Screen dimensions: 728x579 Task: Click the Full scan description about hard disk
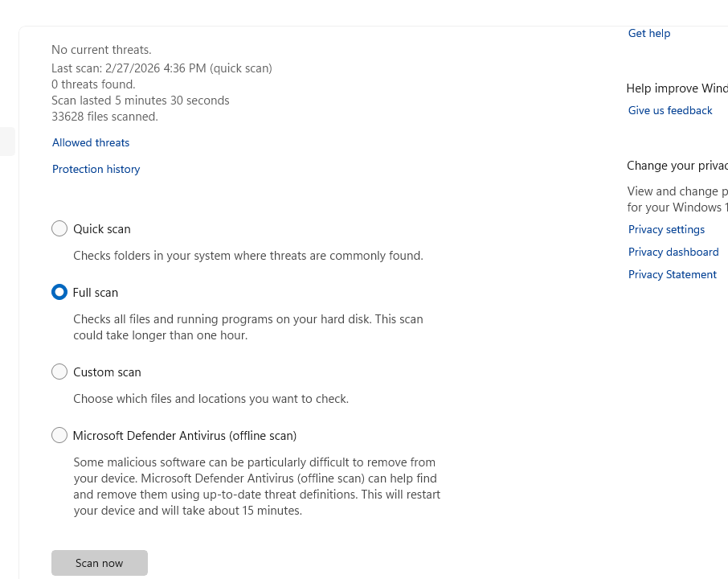(247, 327)
